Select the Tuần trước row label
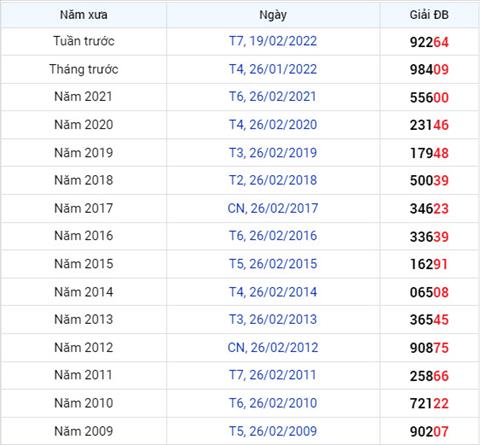 point(84,41)
